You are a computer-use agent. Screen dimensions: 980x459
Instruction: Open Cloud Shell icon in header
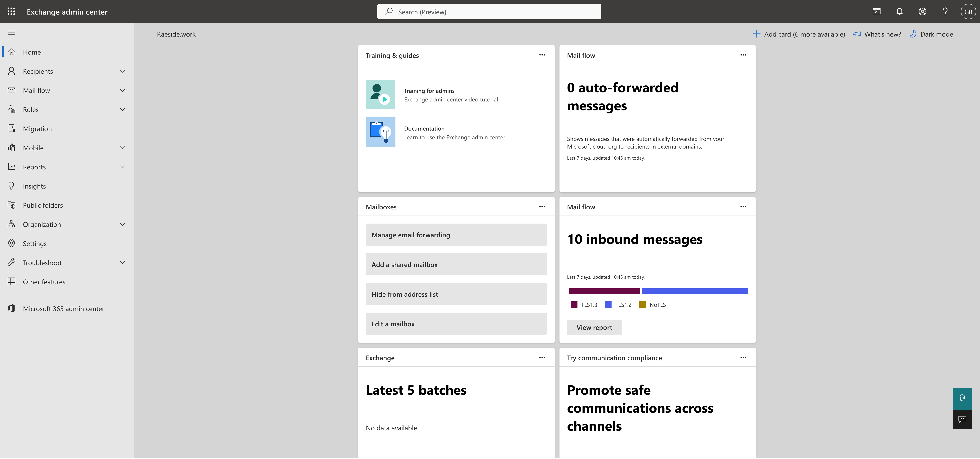876,11
